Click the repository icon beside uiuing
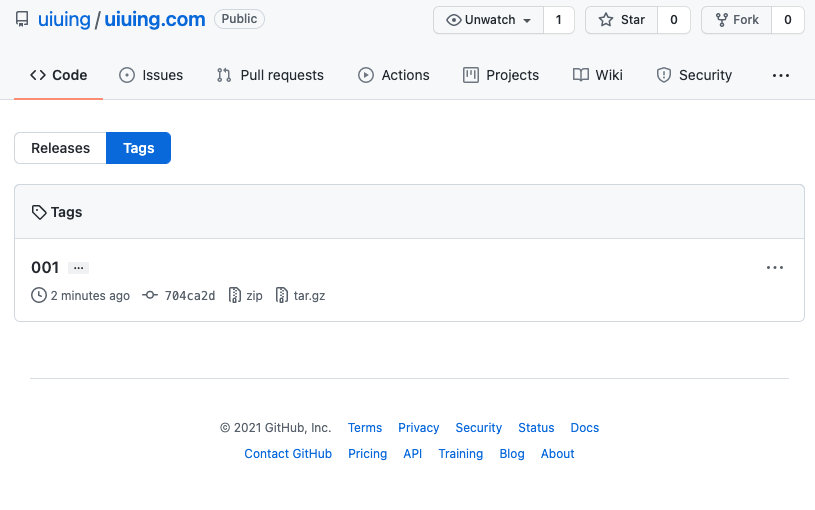The image size is (815, 510). tap(22, 19)
